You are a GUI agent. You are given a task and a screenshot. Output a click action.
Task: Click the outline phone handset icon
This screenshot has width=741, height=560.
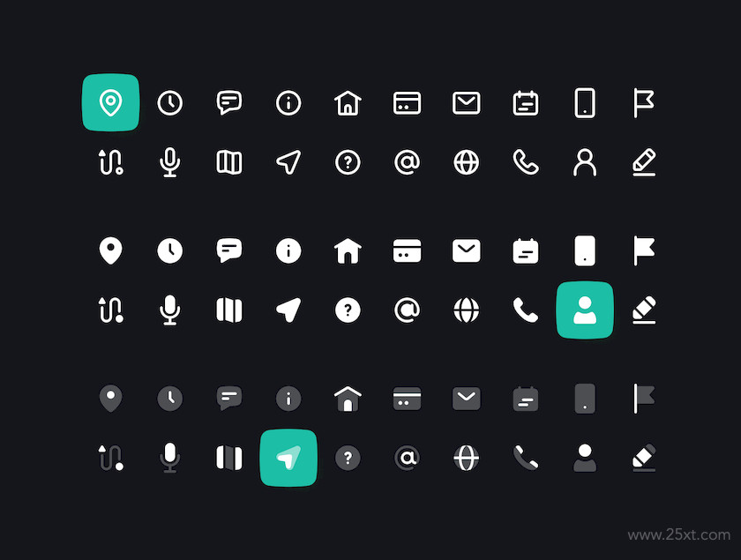point(526,162)
